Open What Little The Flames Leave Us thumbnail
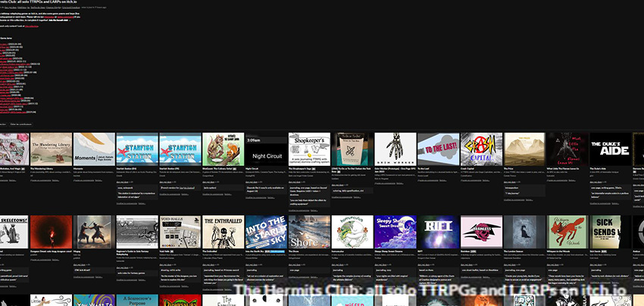Image resolution: width=644 pixels, height=306 pixels. [567, 149]
